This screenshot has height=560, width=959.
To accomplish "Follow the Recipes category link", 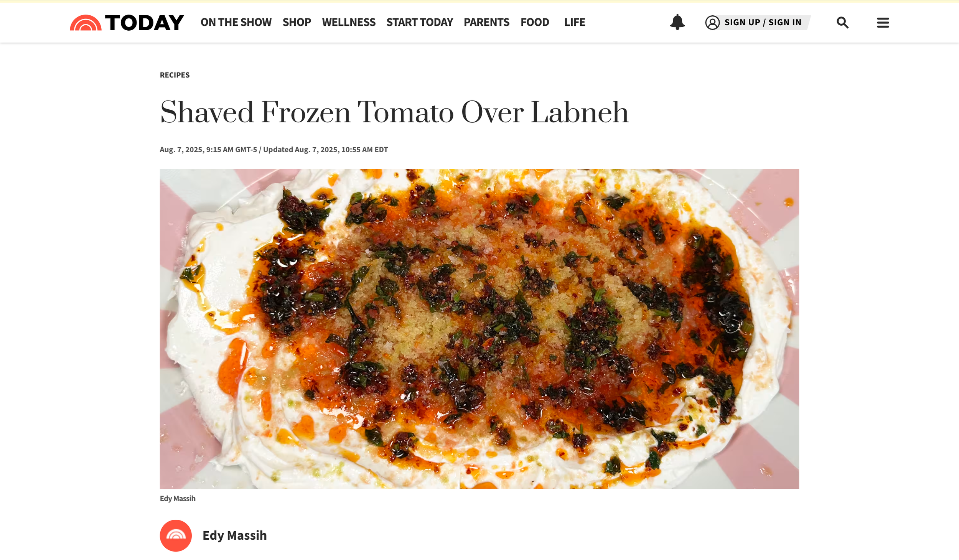I will pos(175,75).
